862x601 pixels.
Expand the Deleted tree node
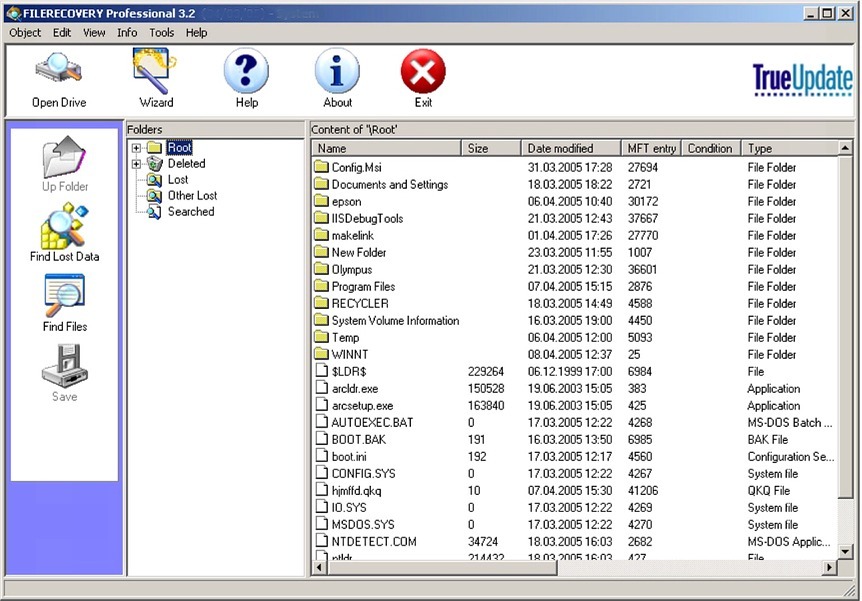136,164
